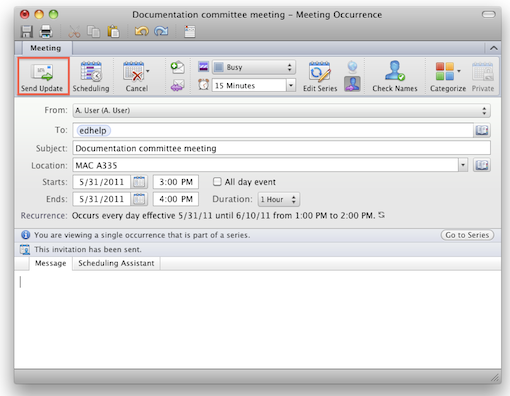Click the Copy icon in toolbar
This screenshot has width=510, height=396.
coord(94,32)
